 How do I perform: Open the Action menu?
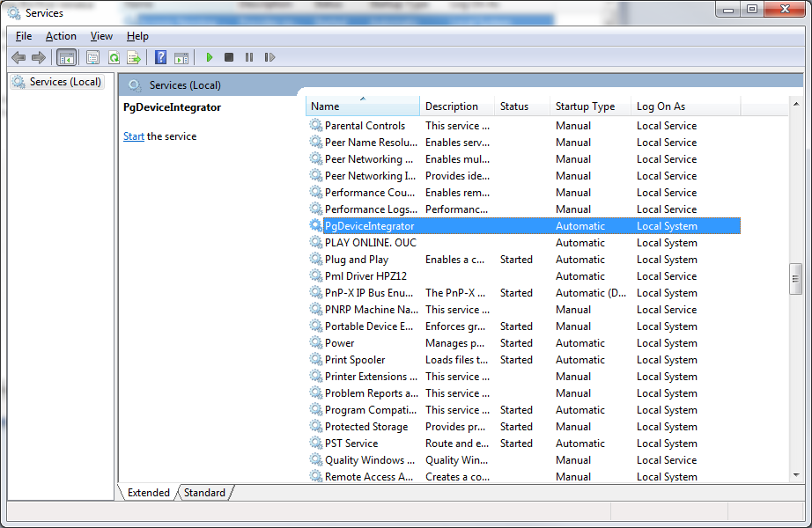click(x=61, y=36)
